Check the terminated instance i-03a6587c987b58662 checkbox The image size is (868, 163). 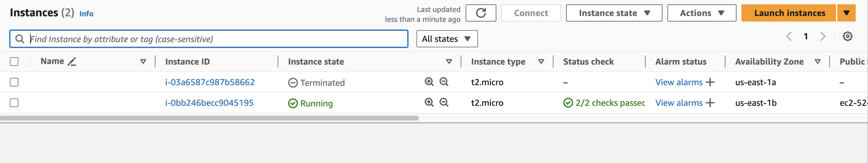(14, 82)
